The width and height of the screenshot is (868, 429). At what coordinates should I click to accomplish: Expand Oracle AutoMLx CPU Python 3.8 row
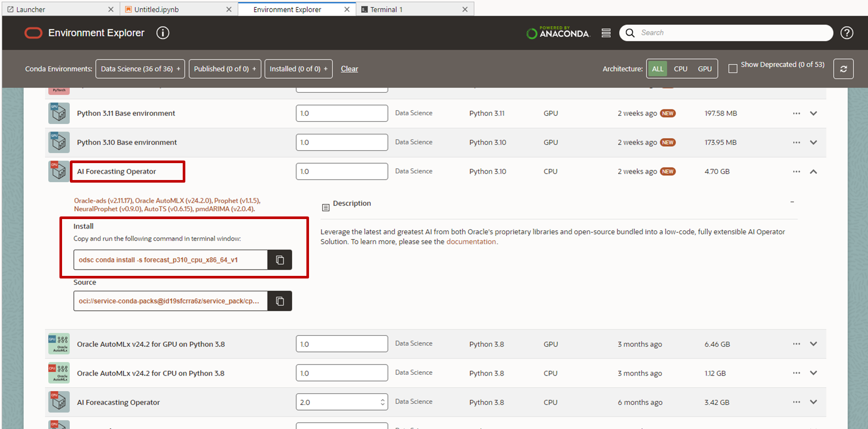coord(814,373)
